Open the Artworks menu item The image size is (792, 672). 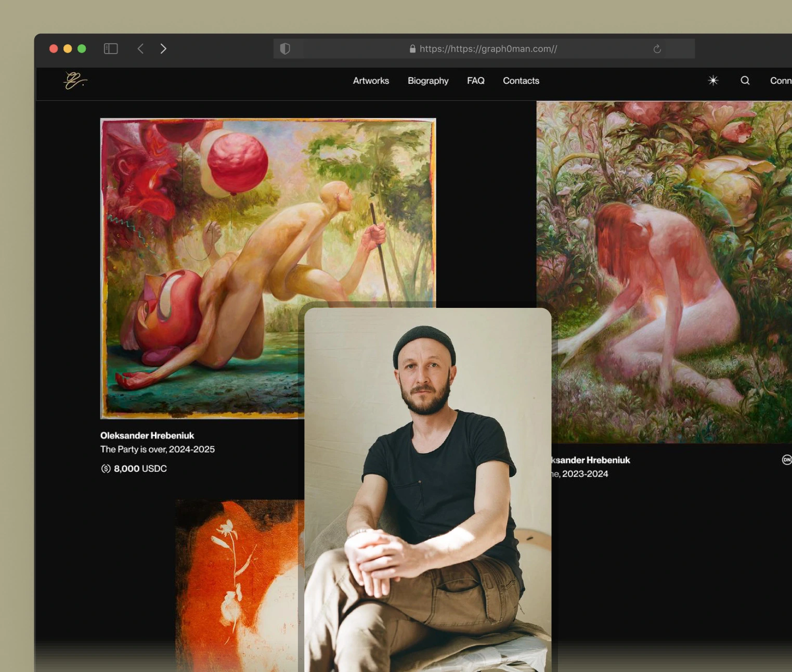(x=371, y=81)
